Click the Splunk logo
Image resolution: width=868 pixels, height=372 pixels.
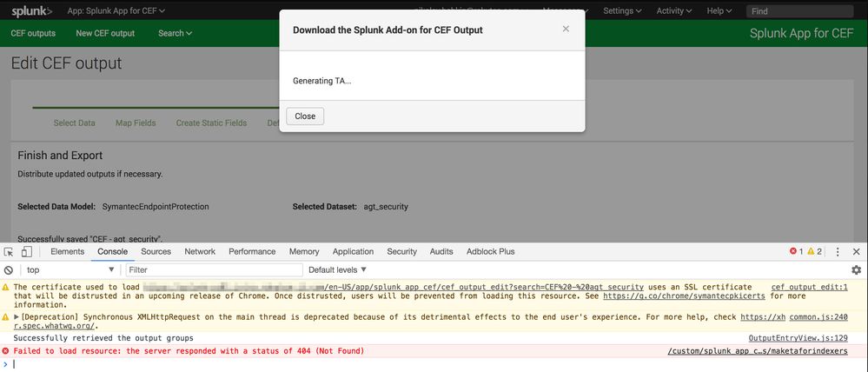pyautogui.click(x=31, y=10)
